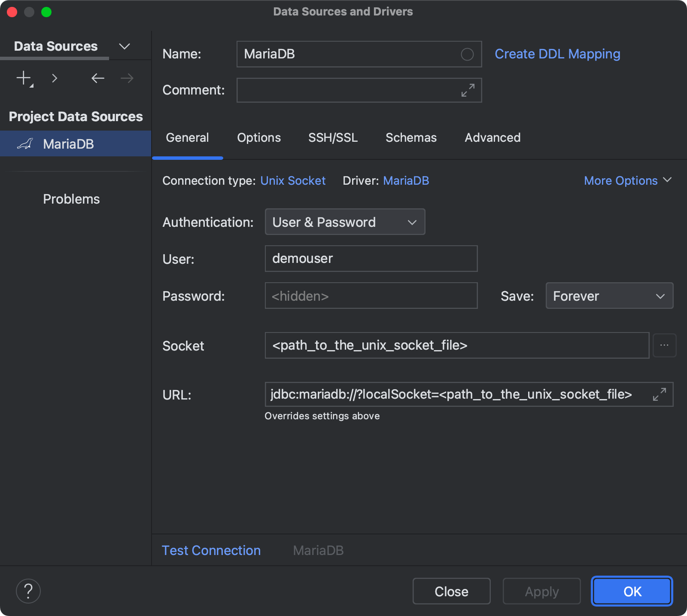Click the back arrow navigation icon
The image size is (687, 616).
coord(97,78)
